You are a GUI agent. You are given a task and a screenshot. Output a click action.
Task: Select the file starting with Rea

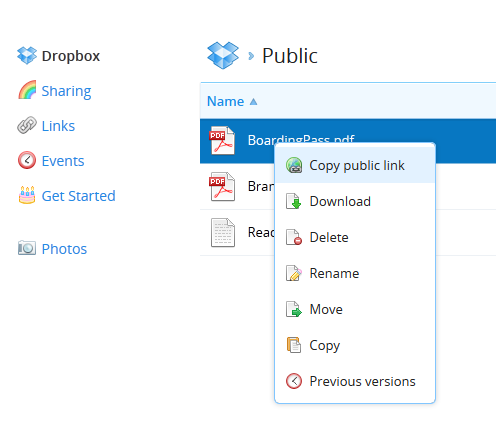pyautogui.click(x=261, y=232)
